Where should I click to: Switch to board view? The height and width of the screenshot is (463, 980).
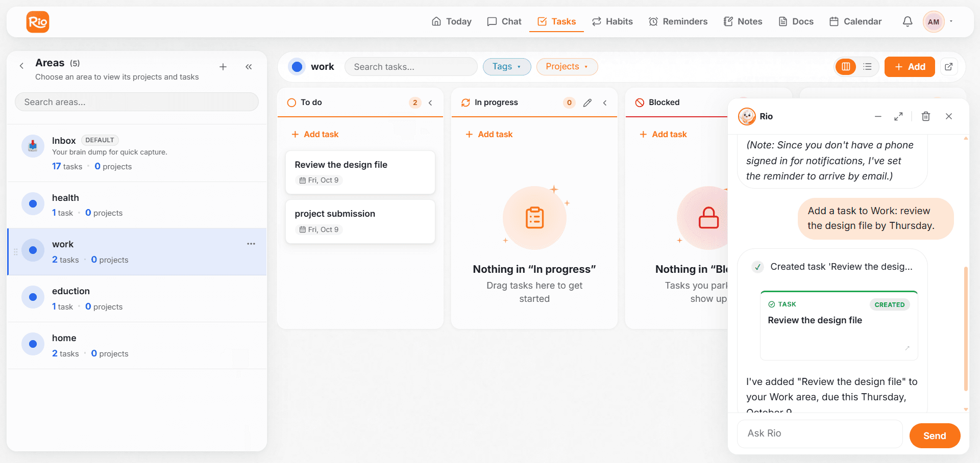pyautogui.click(x=846, y=67)
